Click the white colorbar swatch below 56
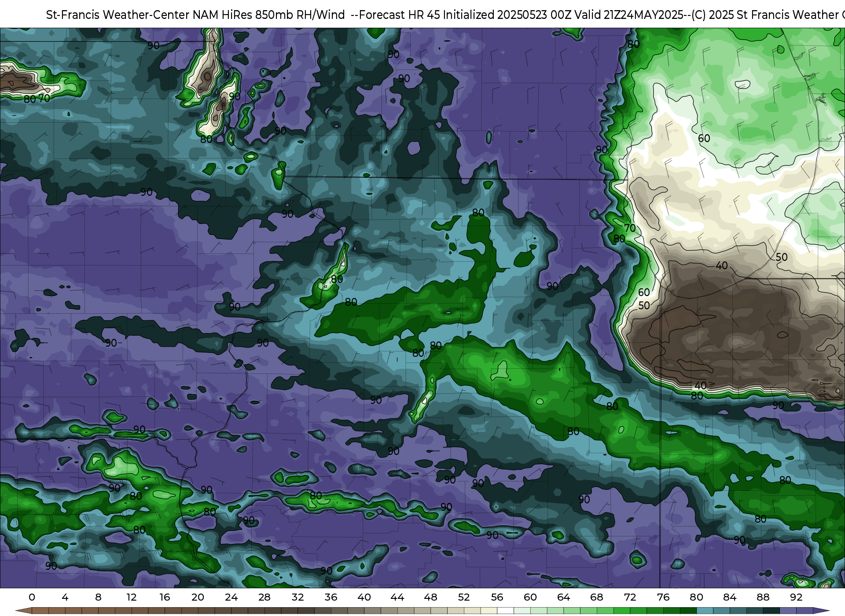Viewport: 845px width, 616px height. 505,611
